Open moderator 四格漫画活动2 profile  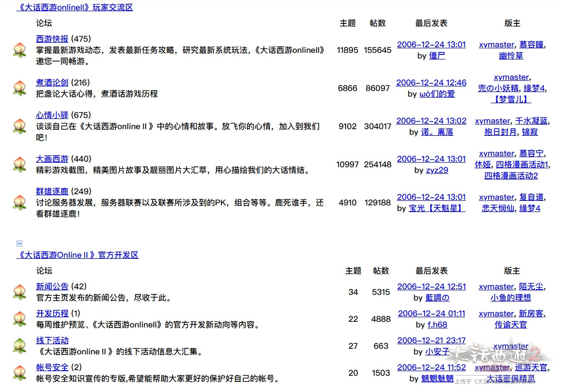tap(511, 175)
